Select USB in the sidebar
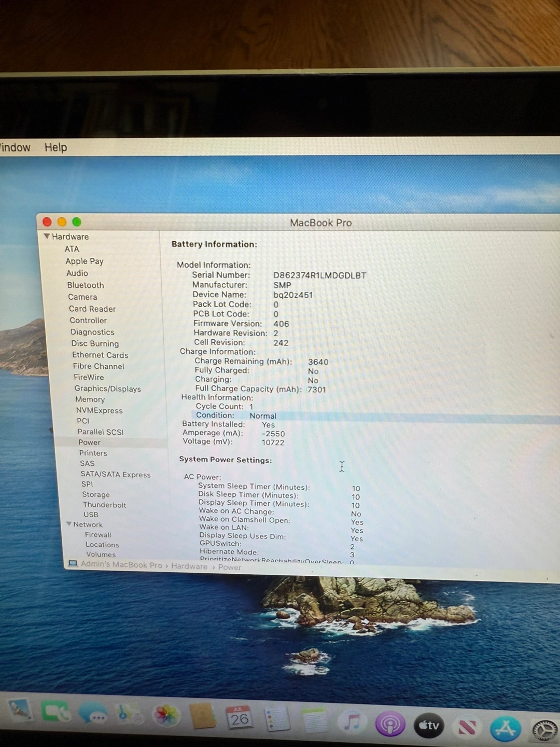The height and width of the screenshot is (747, 560). pyautogui.click(x=91, y=515)
